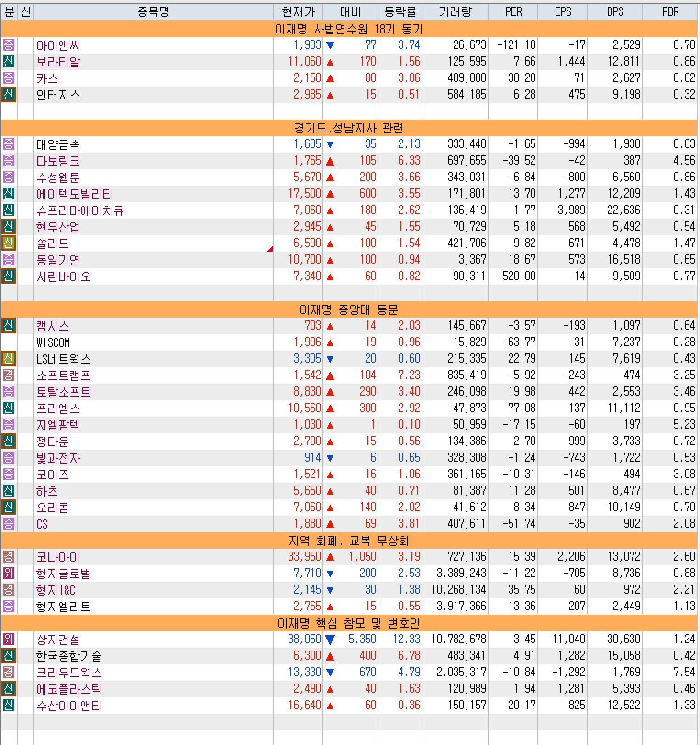Select the stock name 정다운
The height and width of the screenshot is (745, 700).
[52, 442]
